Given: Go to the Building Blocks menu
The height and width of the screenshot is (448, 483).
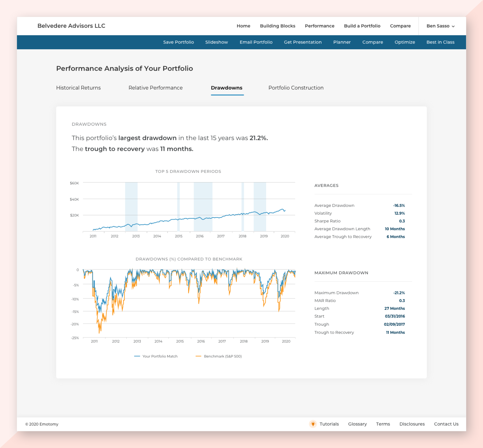Looking at the screenshot, I should (x=277, y=26).
